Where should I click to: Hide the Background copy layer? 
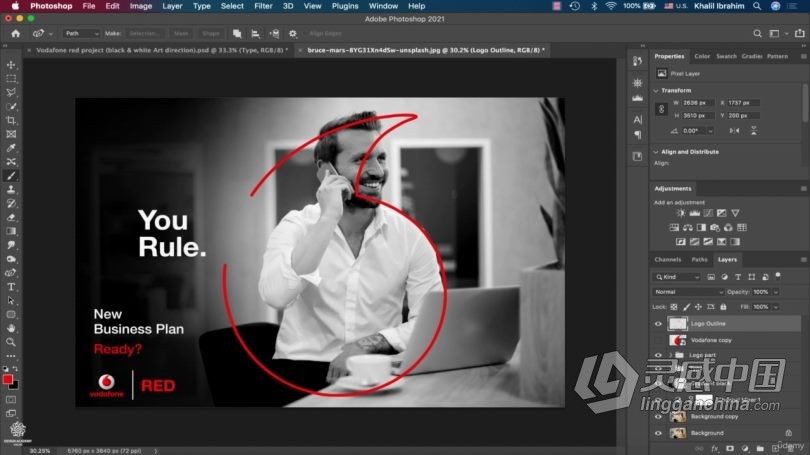click(x=658, y=417)
